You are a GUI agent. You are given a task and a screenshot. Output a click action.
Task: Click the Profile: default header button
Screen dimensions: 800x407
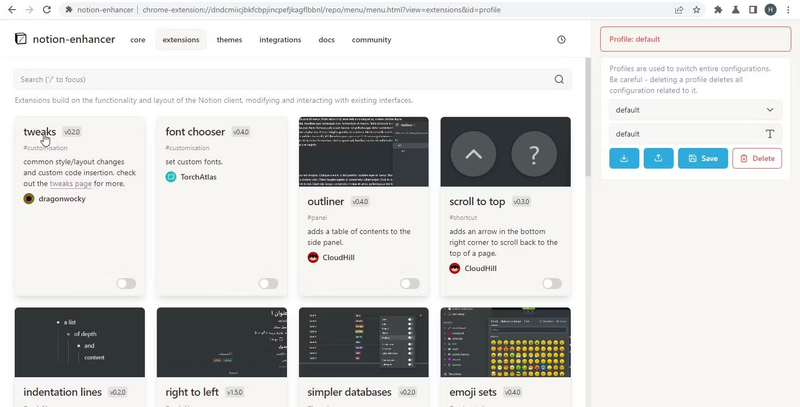[695, 39]
